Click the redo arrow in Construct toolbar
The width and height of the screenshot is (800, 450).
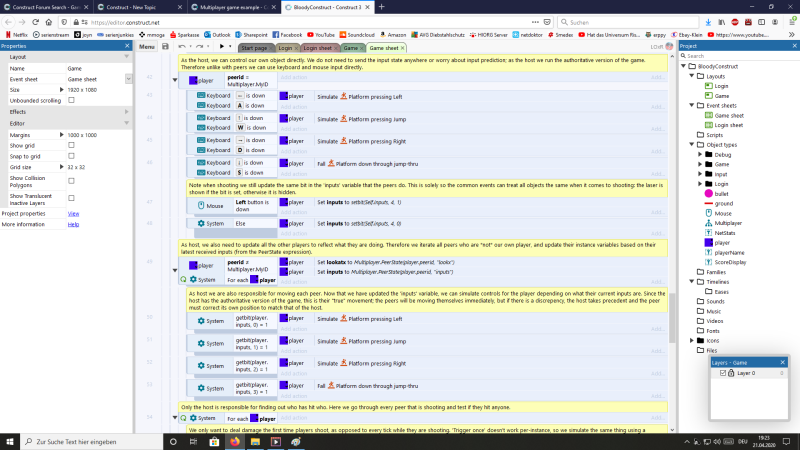199,47
